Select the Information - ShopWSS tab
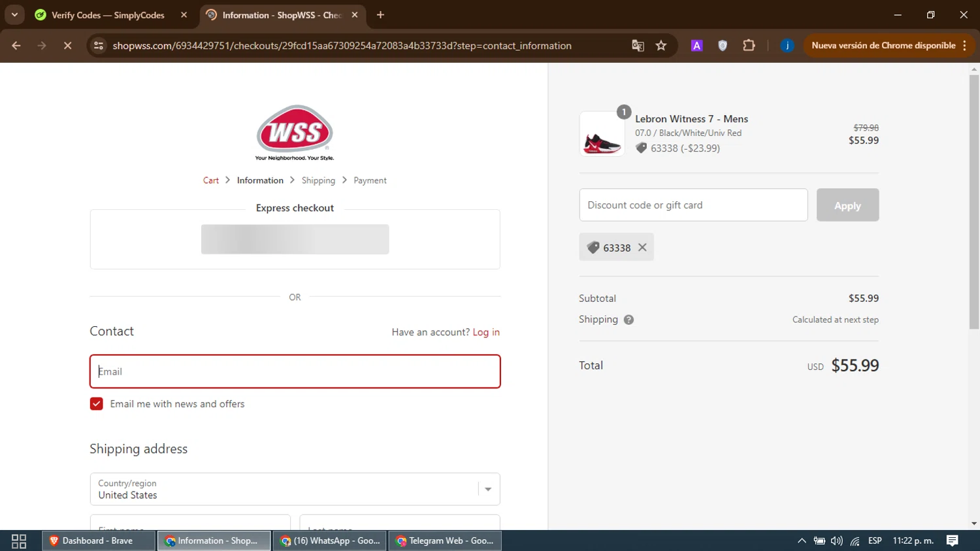Screen dimensions: 980x551 [x=282, y=15]
